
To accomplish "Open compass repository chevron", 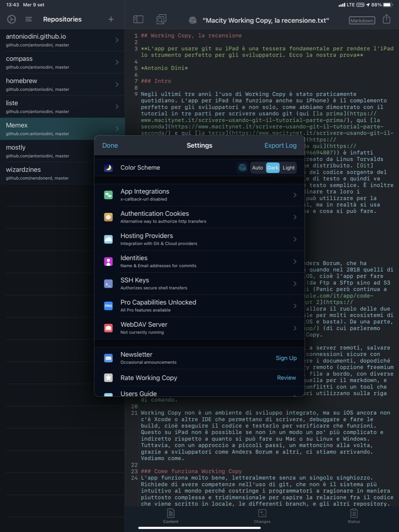I will point(117,62).
